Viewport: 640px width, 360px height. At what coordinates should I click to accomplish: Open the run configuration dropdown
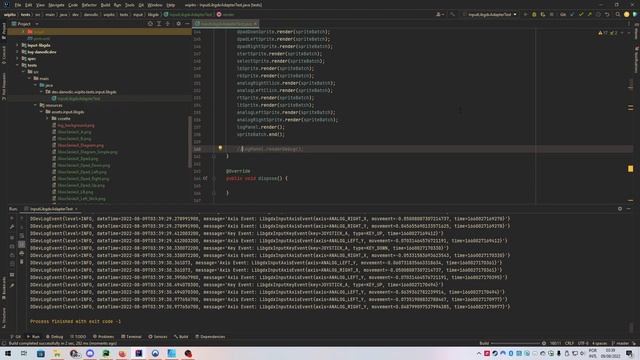(490, 14)
